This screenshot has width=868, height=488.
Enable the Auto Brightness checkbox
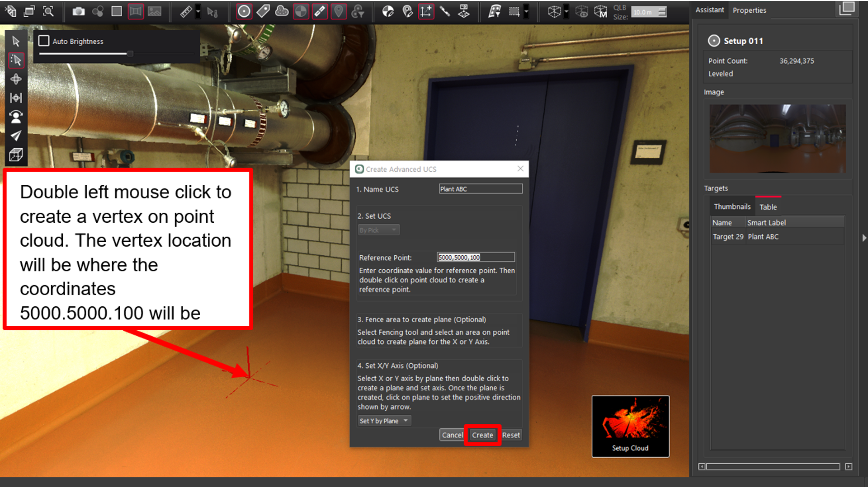(44, 41)
